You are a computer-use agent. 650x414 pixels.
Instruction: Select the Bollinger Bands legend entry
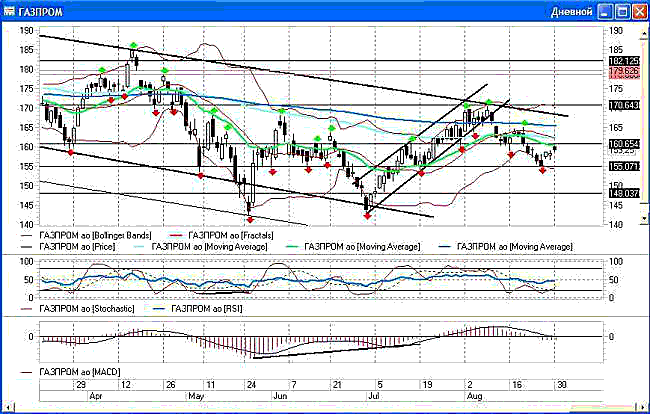tap(86, 235)
